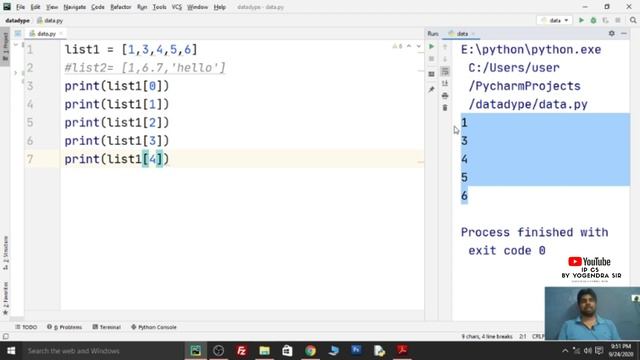Viewport: 640px width, 360px height.
Task: Restore layout icon in Run panel
Action: point(431,74)
